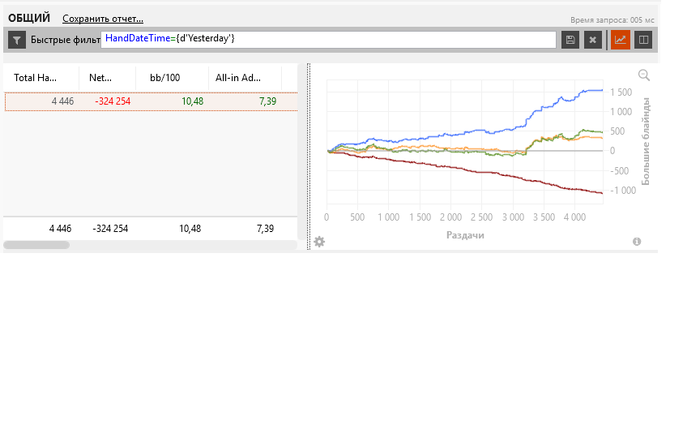This screenshot has height=438, width=700.
Task: Click the totals footer value 7,39
Action: (x=265, y=229)
